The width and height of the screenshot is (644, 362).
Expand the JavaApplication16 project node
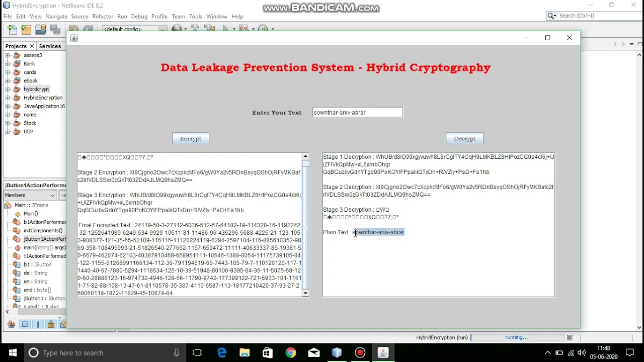pyautogui.click(x=8, y=107)
